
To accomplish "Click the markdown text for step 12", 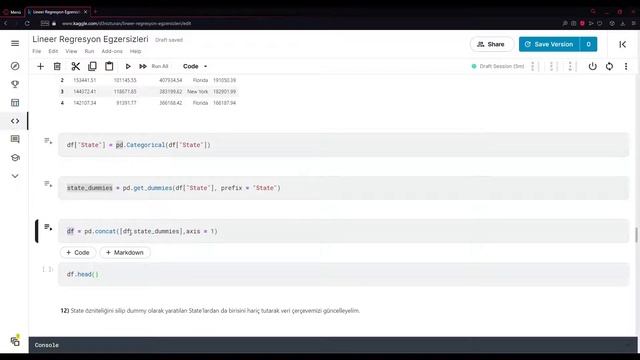I will 210,311.
